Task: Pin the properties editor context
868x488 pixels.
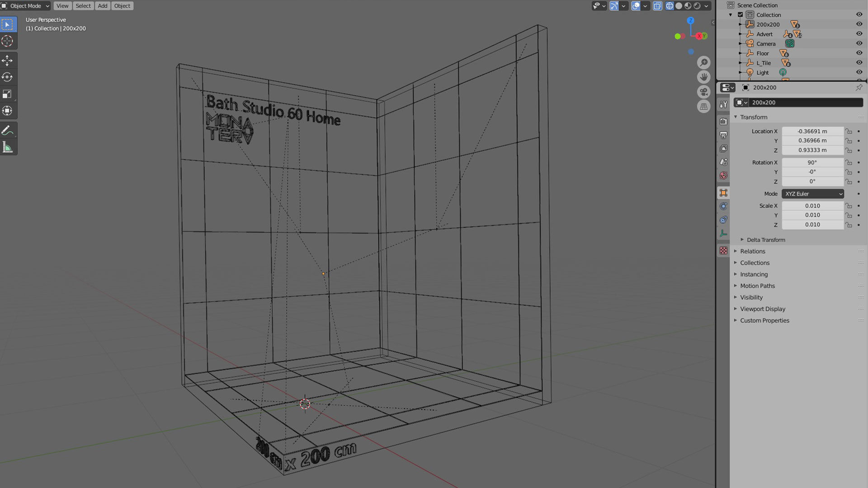Action: [859, 87]
